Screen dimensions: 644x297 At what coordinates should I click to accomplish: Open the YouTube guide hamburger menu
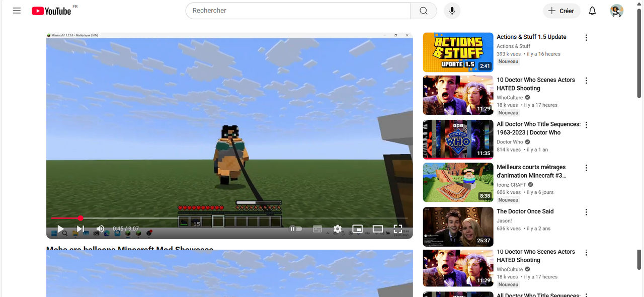coord(17,11)
